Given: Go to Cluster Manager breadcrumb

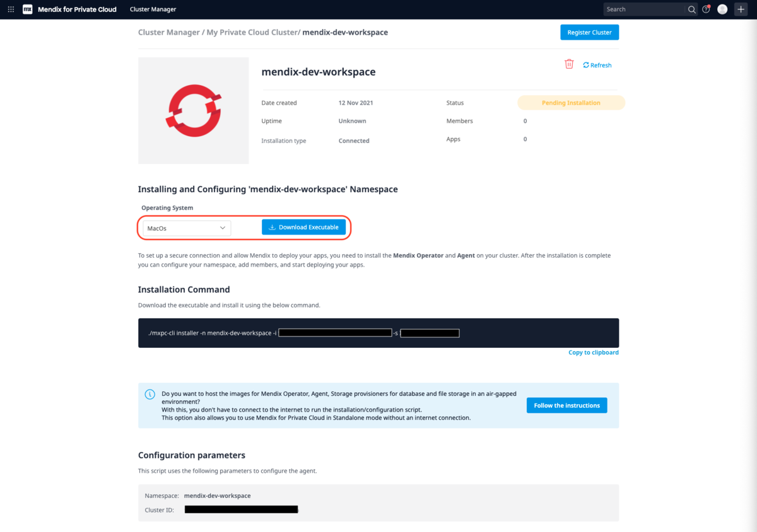Looking at the screenshot, I should pyautogui.click(x=169, y=32).
